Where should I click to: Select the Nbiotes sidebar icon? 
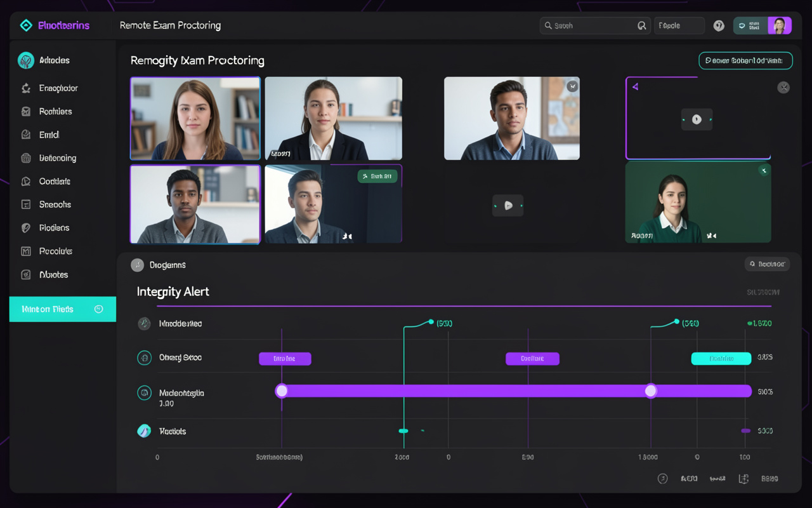[26, 274]
